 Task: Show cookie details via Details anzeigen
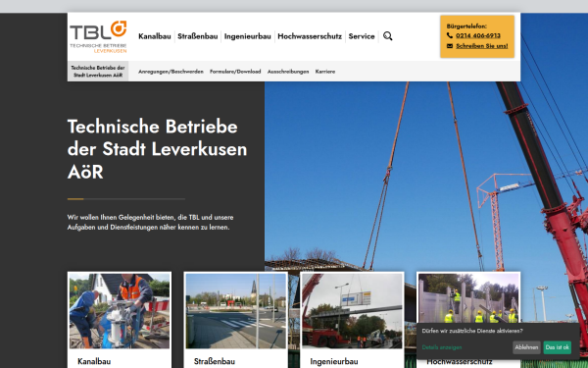tap(442, 347)
